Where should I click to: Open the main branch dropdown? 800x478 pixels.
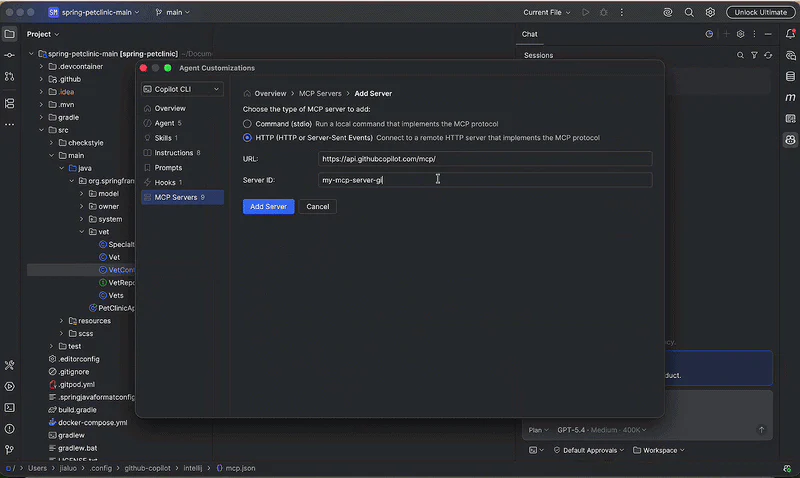pyautogui.click(x=173, y=12)
